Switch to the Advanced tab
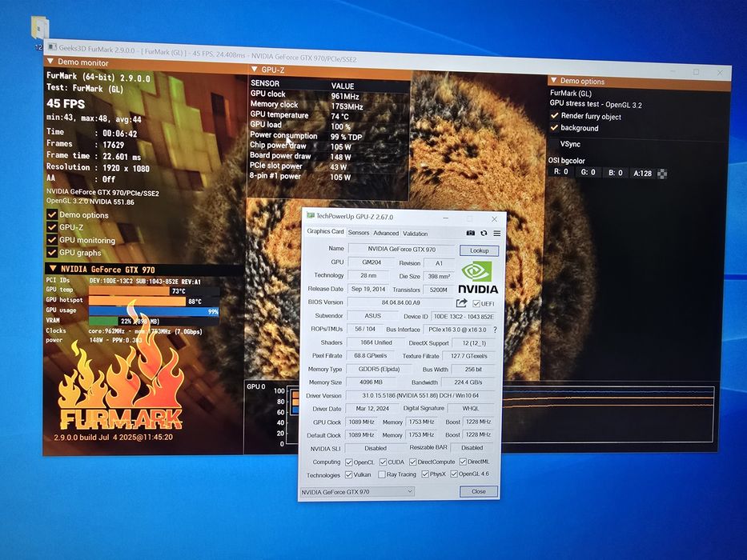Image resolution: width=747 pixels, height=560 pixels. [386, 234]
